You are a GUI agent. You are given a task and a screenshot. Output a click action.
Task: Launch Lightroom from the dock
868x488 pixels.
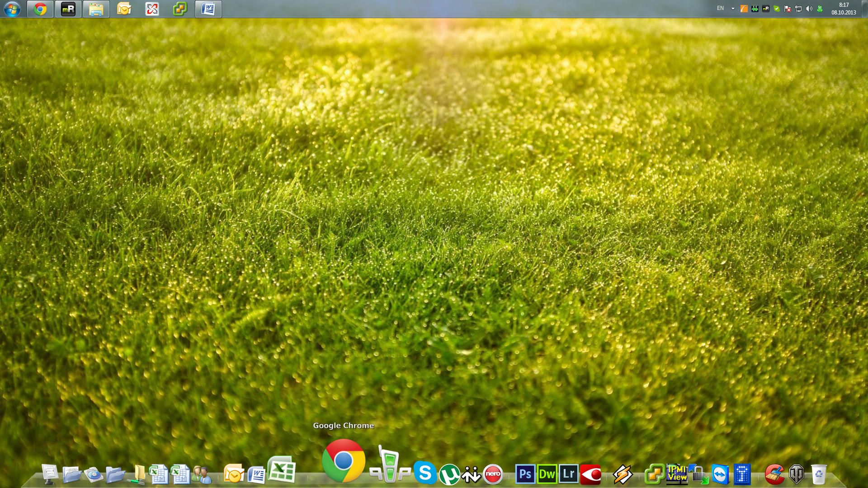click(x=569, y=474)
